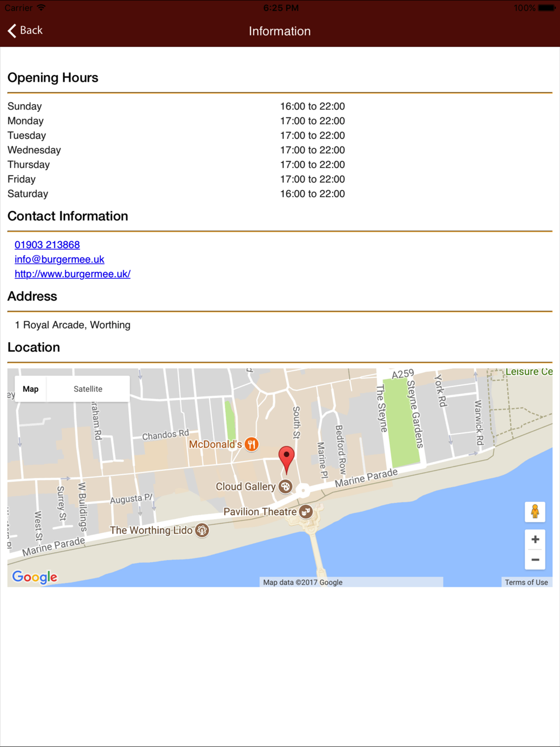Select the Sunday opening hours 16:00 to 22:00
This screenshot has width=560, height=747.
pyautogui.click(x=312, y=106)
